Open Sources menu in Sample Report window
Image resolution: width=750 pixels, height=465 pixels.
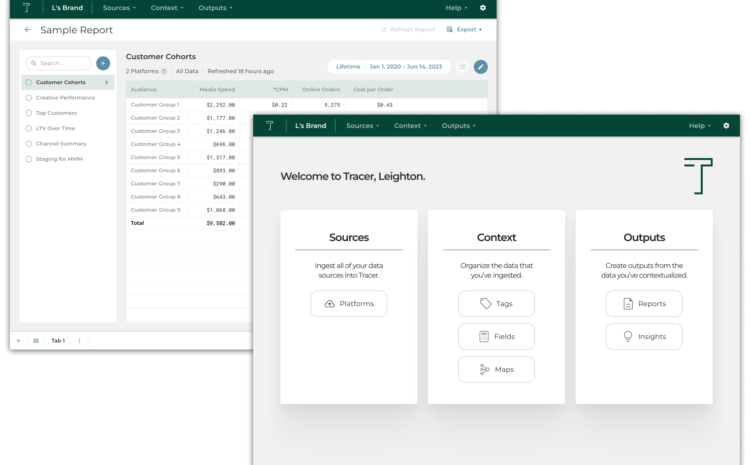click(x=119, y=8)
